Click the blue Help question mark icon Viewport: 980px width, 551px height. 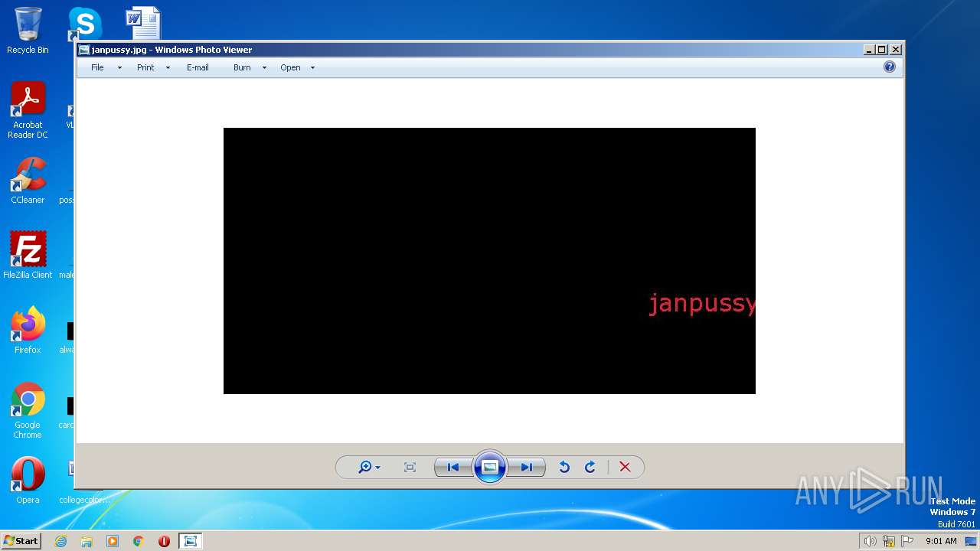click(x=890, y=67)
